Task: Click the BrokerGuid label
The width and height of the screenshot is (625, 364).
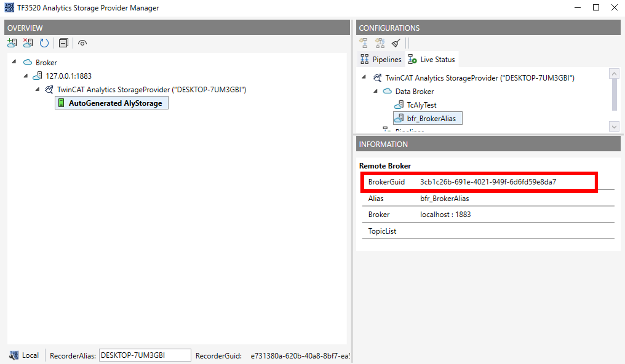Action: point(386,182)
